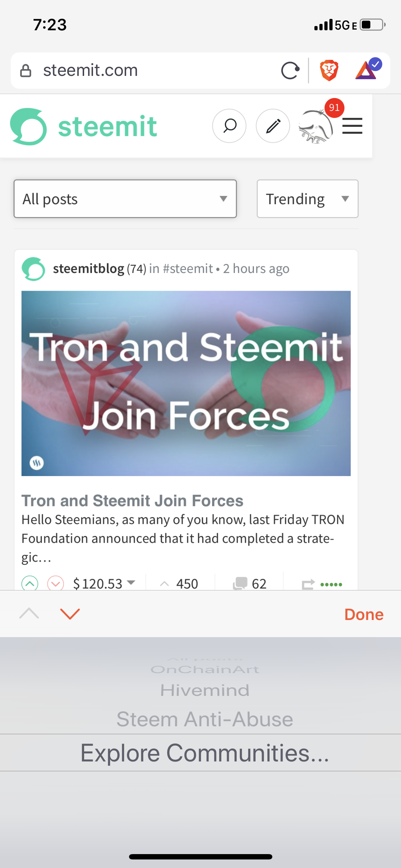This screenshot has height=868, width=401.
Task: Open the search magnifier in Steemit header
Action: pos(229,126)
